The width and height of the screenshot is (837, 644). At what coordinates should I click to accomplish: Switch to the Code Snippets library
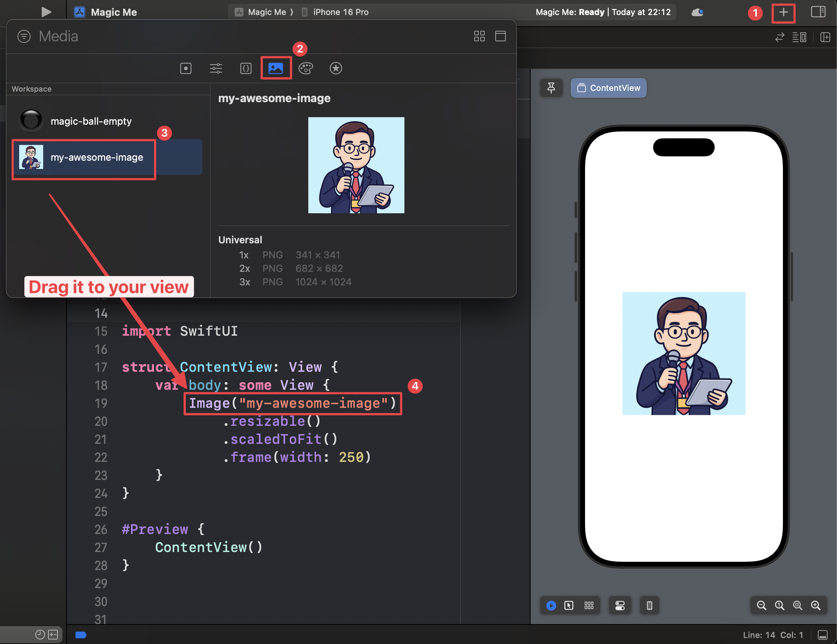point(246,68)
